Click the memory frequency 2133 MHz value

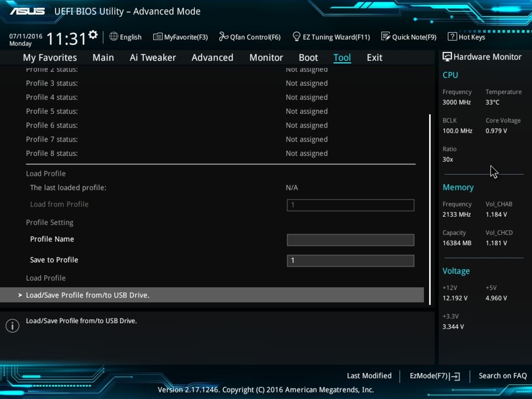tap(457, 214)
